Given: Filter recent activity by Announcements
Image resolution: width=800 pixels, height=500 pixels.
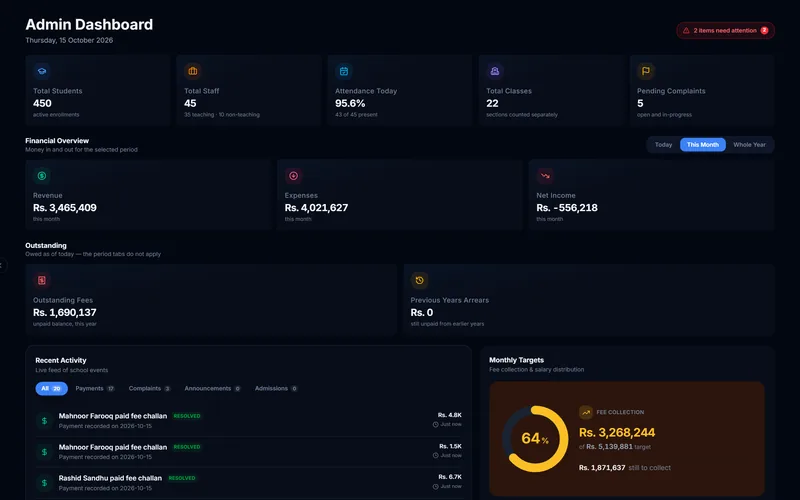Looking at the screenshot, I should (x=212, y=389).
